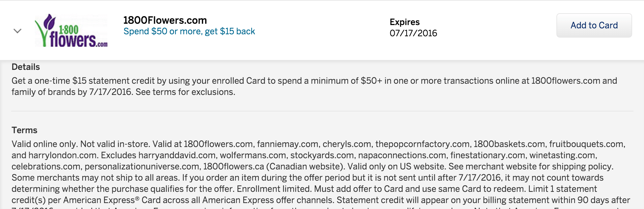This screenshot has width=644, height=209.
Task: Click the Terms section heading
Action: (x=24, y=130)
